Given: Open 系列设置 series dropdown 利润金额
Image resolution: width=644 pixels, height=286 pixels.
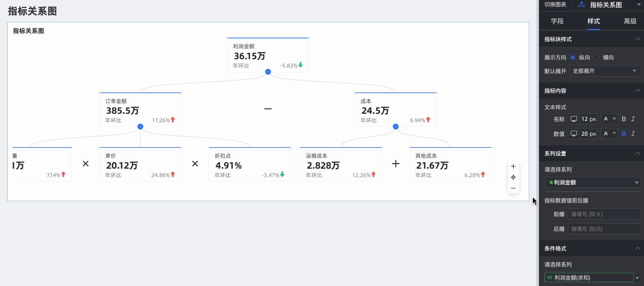Looking at the screenshot, I should coord(593,182).
